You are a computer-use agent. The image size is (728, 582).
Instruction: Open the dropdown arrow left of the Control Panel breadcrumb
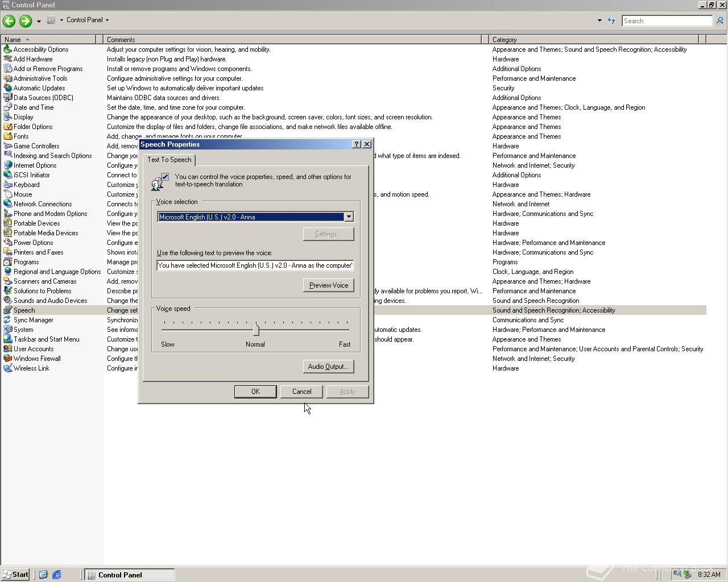click(61, 20)
